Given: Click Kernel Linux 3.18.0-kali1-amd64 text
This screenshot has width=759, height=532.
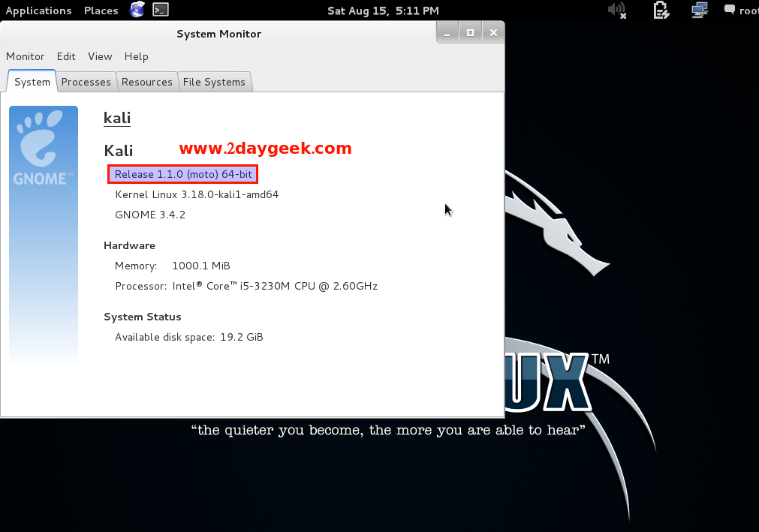Looking at the screenshot, I should pyautogui.click(x=197, y=194).
